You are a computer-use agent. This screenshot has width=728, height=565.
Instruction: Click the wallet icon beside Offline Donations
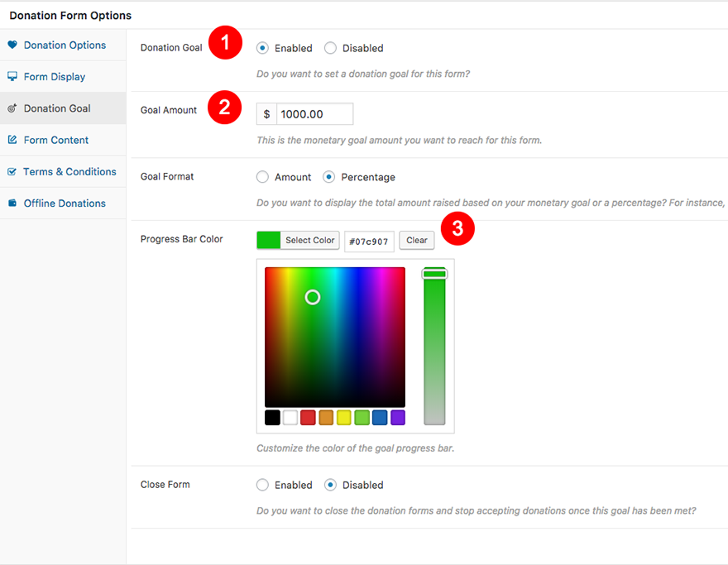click(x=12, y=203)
